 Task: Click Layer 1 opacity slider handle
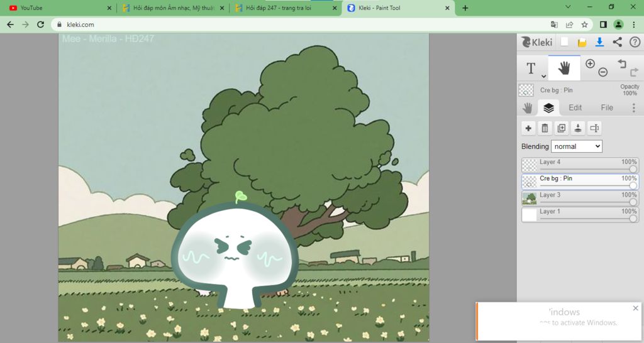tap(633, 219)
